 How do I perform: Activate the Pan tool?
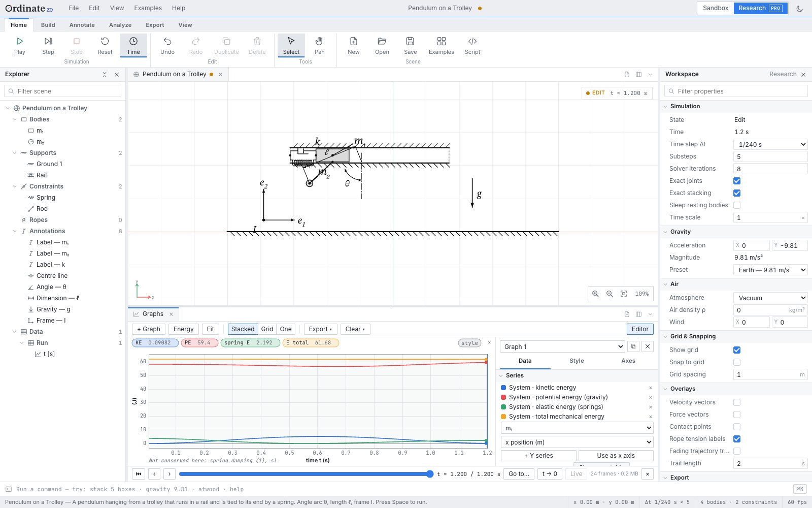tap(320, 45)
